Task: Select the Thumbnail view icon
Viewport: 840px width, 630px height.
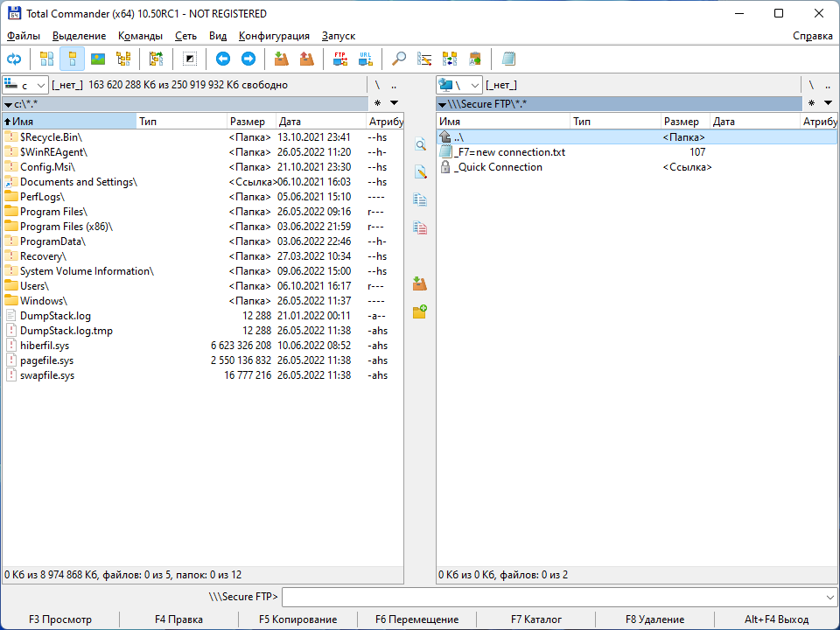Action: [x=99, y=59]
